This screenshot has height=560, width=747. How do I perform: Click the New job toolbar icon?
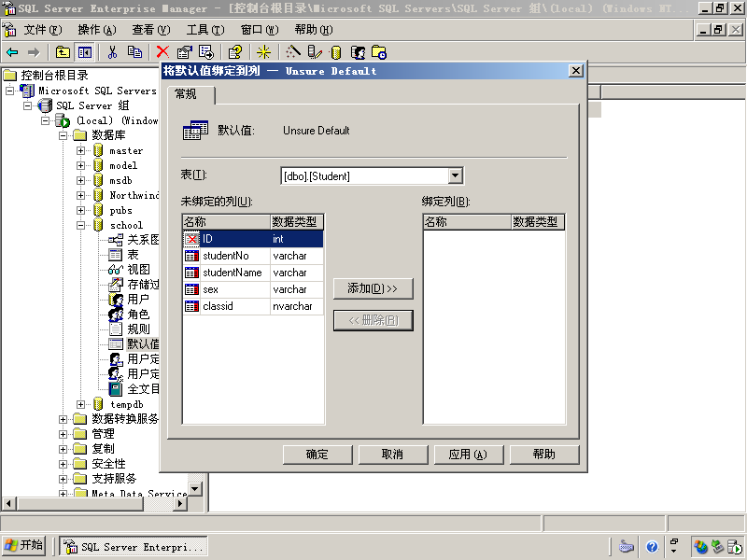[x=379, y=52]
